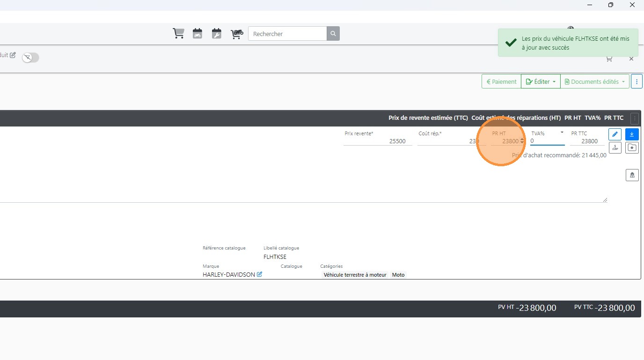Screen dimensions: 644x360
Task: Click the blue pencil edit button
Action: coord(615,134)
